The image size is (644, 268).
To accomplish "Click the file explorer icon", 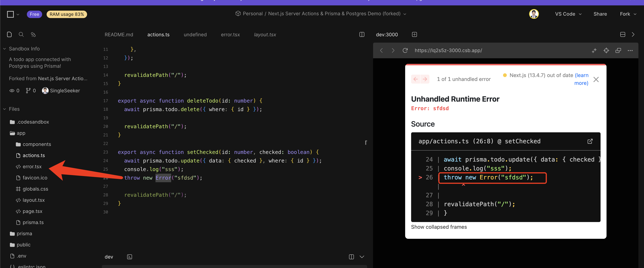I will point(9,34).
